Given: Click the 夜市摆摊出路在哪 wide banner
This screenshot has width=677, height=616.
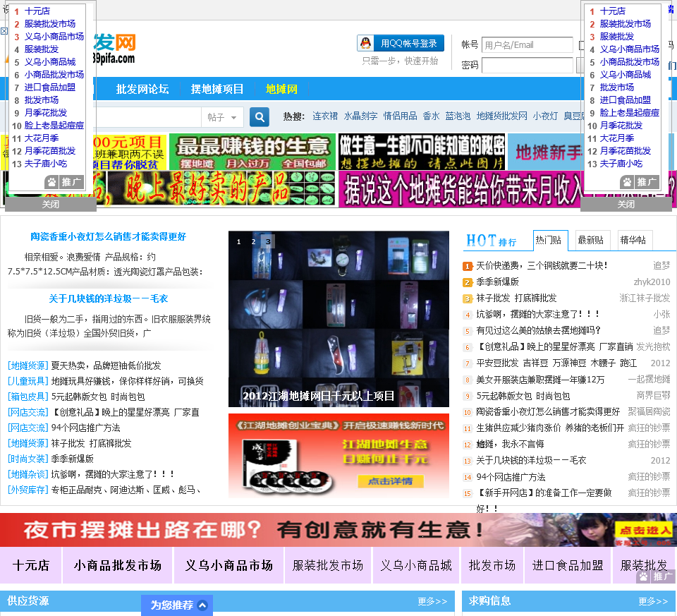Looking at the screenshot, I should tap(338, 530).
